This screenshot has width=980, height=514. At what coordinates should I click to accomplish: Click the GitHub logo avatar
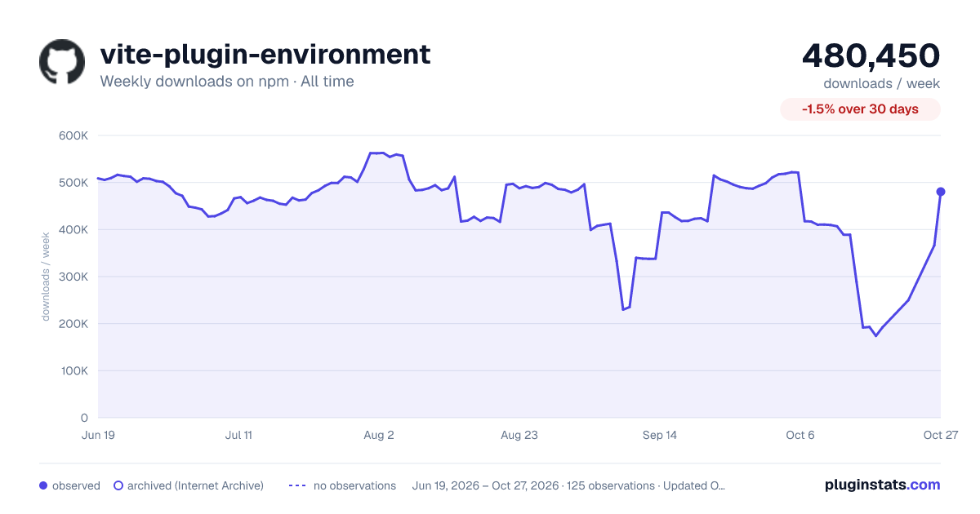pos(62,62)
